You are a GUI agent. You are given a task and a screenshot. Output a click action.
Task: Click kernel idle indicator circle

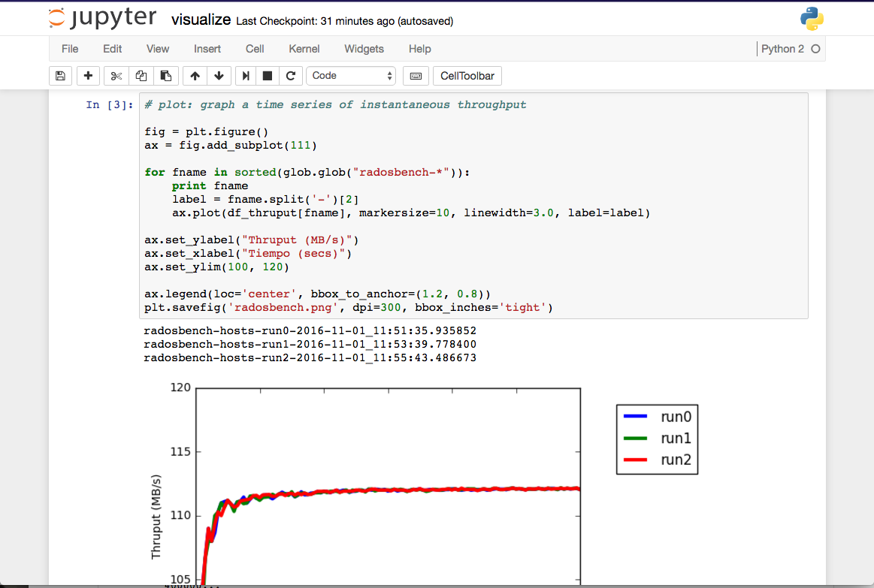(815, 49)
